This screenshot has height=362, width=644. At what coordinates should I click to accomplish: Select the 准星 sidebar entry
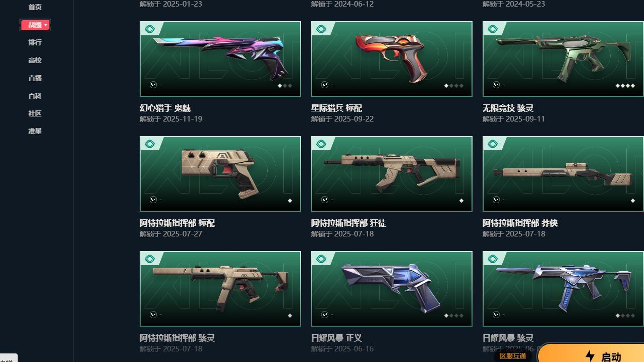pyautogui.click(x=35, y=131)
